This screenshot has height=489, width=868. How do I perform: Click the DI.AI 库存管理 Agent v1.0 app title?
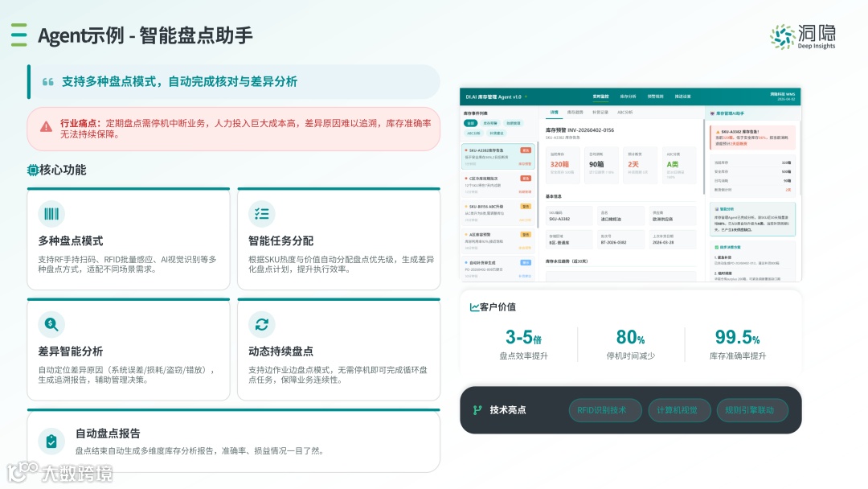tap(493, 97)
